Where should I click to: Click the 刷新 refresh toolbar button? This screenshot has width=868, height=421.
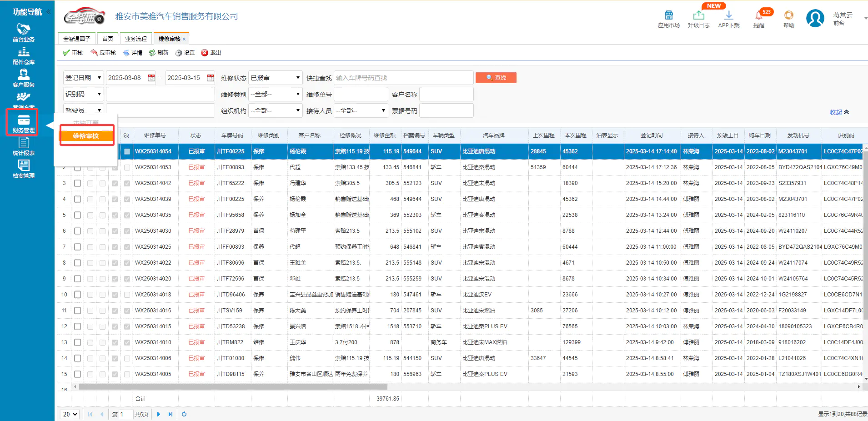(159, 53)
